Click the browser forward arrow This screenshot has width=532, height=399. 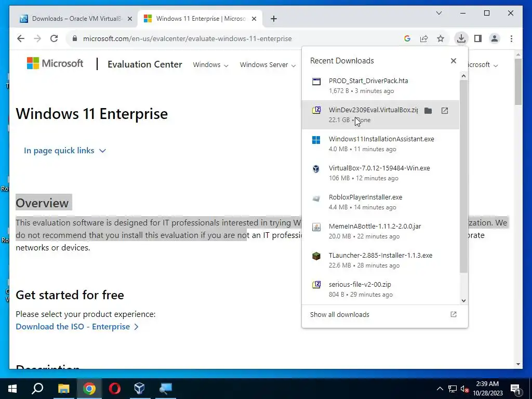tap(37, 38)
